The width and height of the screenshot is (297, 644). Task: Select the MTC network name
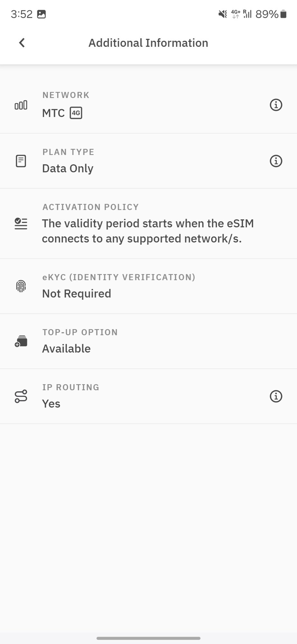(x=53, y=113)
